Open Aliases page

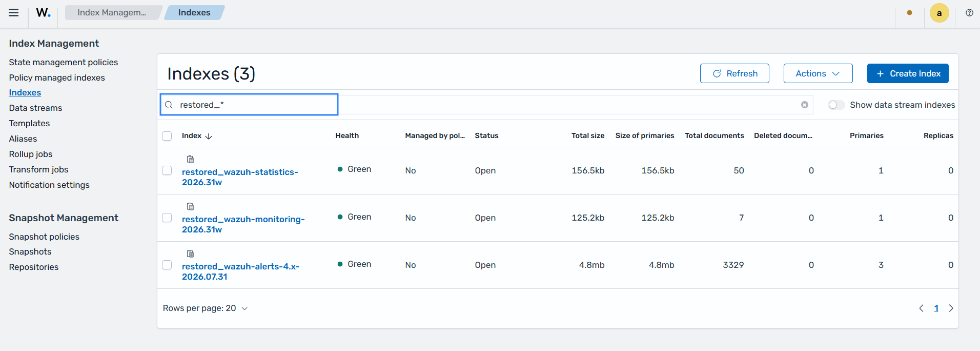pyautogui.click(x=23, y=139)
